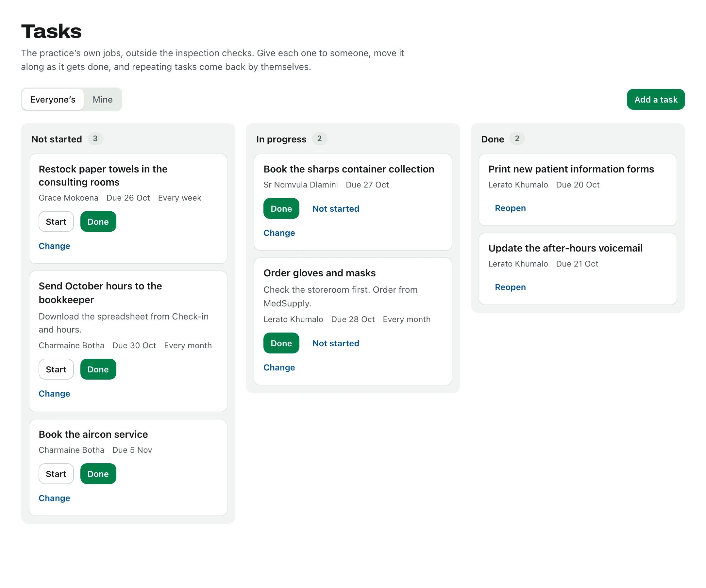Click Update the after-hours voicemail title

pos(565,248)
